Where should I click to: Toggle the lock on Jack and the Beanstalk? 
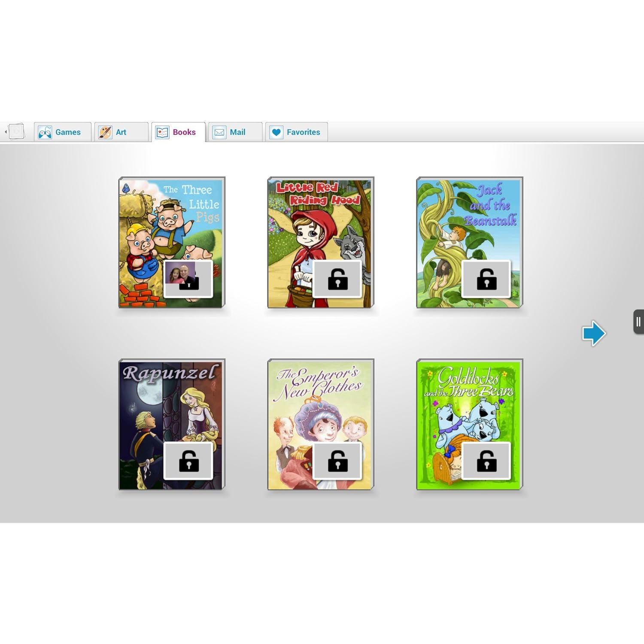486,279
